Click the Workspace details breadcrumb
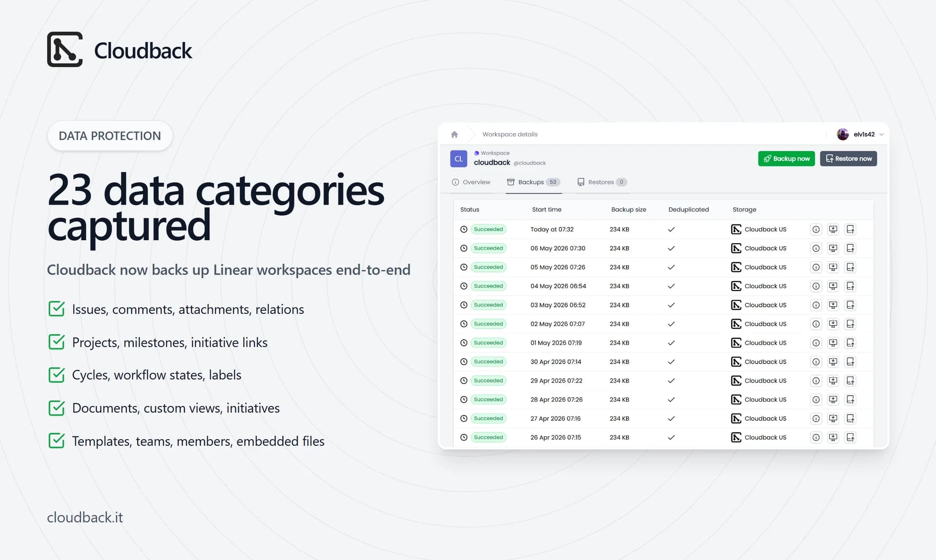 (x=510, y=135)
